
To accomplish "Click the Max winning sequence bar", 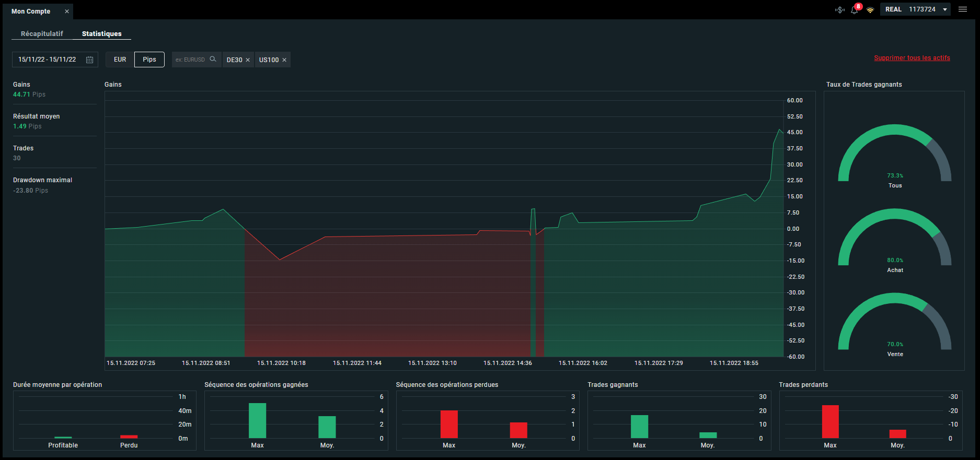I will (x=257, y=420).
